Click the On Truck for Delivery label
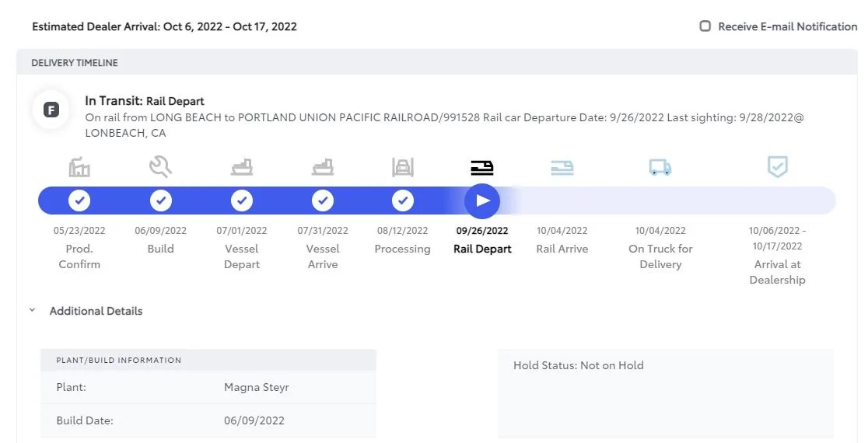The height and width of the screenshot is (443, 868). [660, 256]
